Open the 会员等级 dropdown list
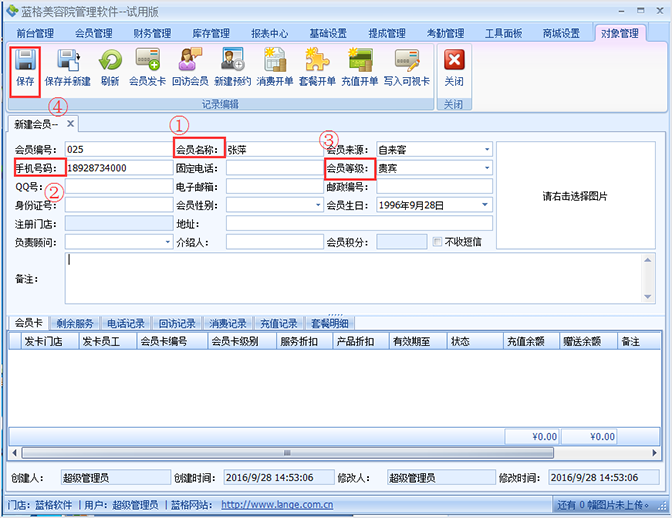 click(487, 168)
